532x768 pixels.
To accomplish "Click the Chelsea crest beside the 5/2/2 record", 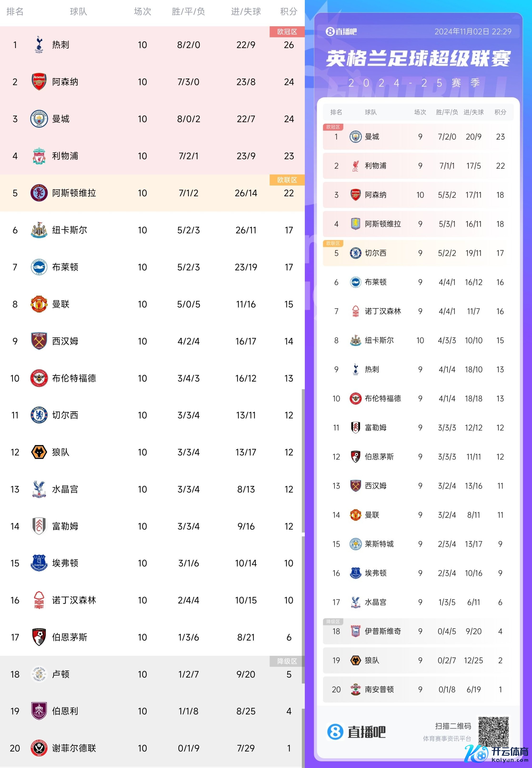I will point(355,253).
